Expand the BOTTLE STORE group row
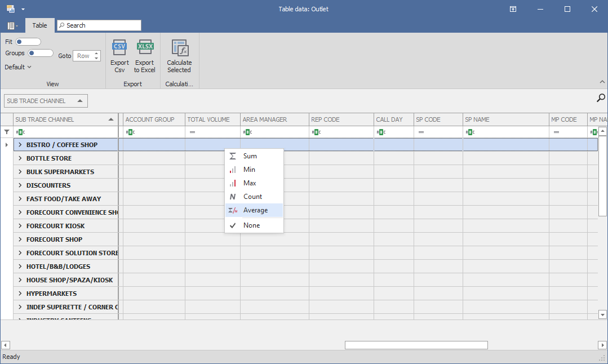Screen dimensions: 608x364 click(x=20, y=158)
